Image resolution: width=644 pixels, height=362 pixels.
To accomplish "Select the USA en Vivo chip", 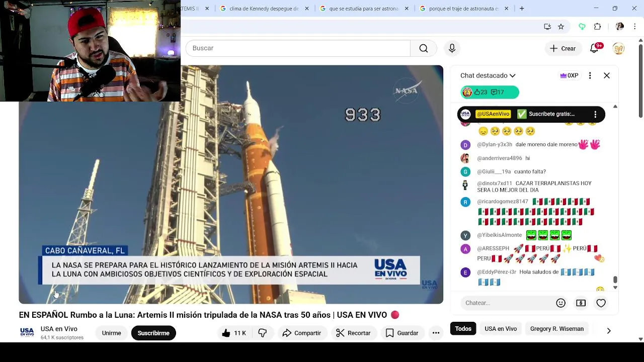I will click(x=501, y=329).
